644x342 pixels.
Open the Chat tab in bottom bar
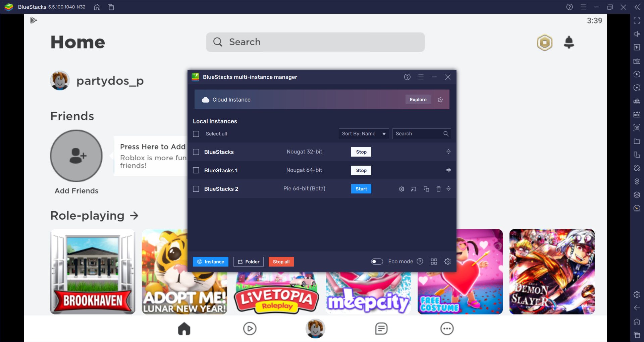381,329
